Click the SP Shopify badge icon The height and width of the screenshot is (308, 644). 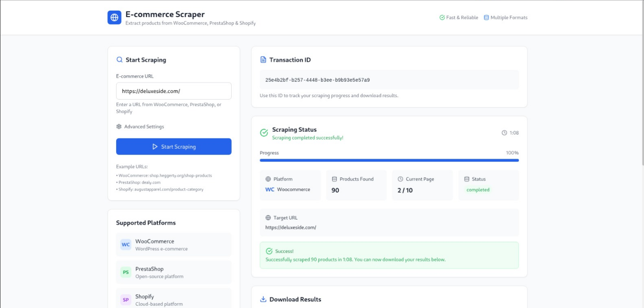pyautogui.click(x=126, y=300)
